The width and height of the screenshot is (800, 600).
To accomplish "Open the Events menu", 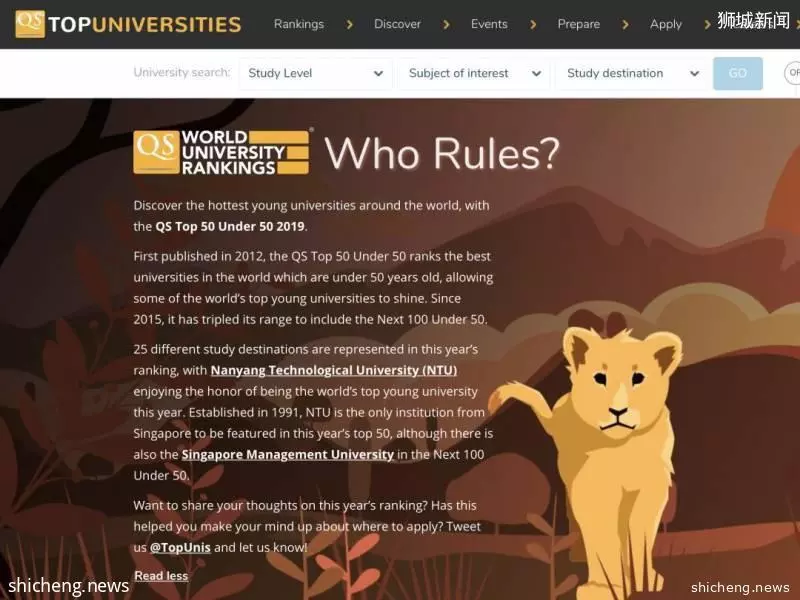I will coord(489,24).
